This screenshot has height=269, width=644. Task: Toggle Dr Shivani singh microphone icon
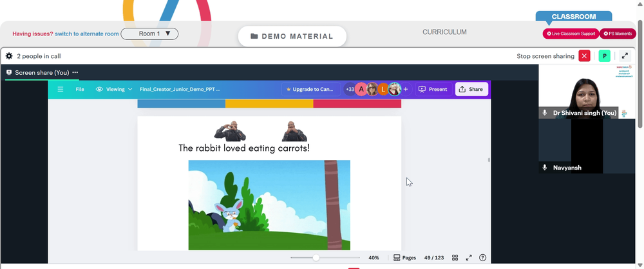(x=545, y=113)
